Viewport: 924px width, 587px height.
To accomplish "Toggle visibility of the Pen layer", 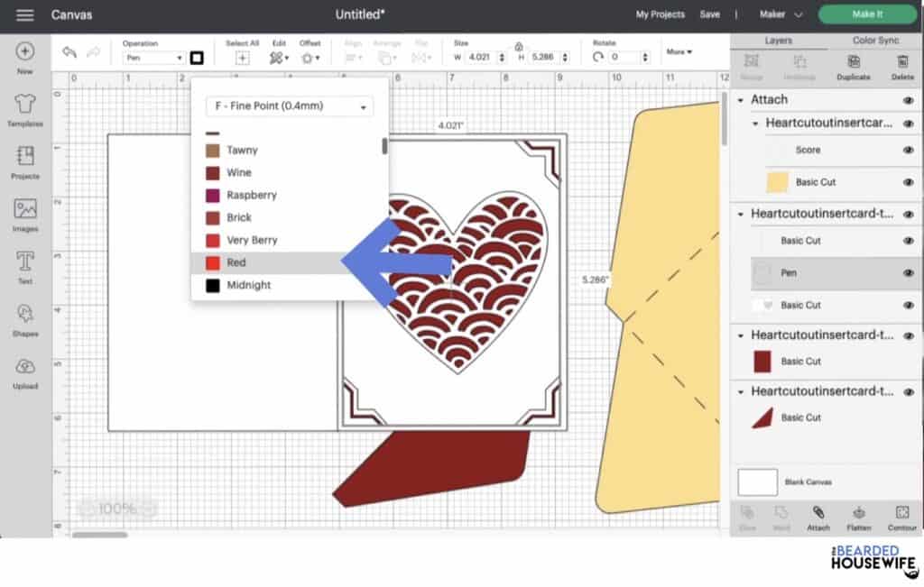I will [909, 272].
